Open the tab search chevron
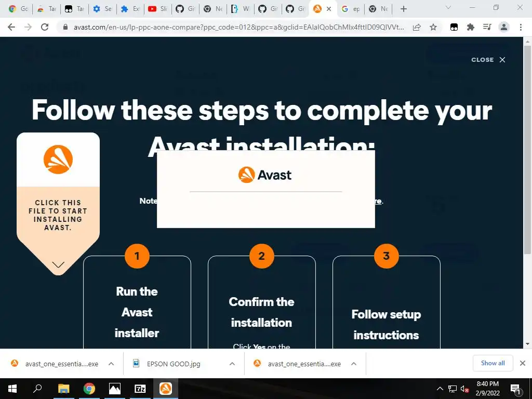532x399 pixels. coord(448,7)
